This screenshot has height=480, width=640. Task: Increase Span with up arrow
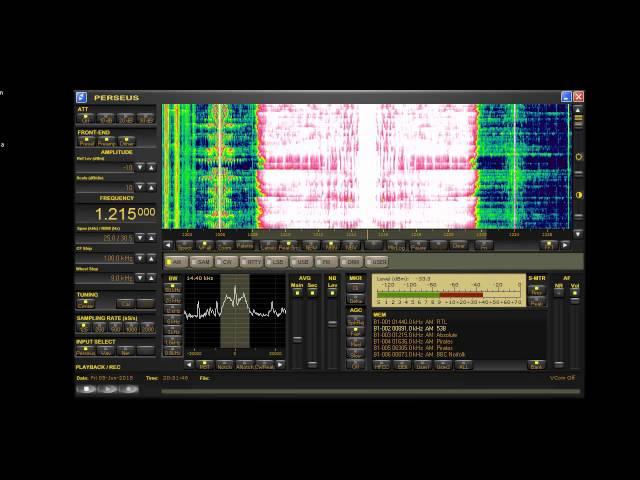[151, 238]
